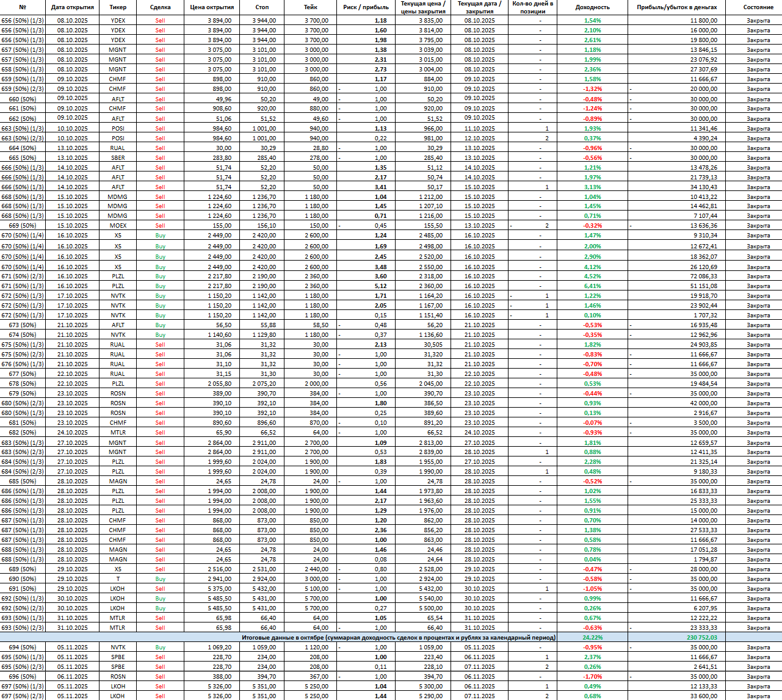782x700 pixels.
Task: Click the October summary row label
Action: click(x=399, y=638)
